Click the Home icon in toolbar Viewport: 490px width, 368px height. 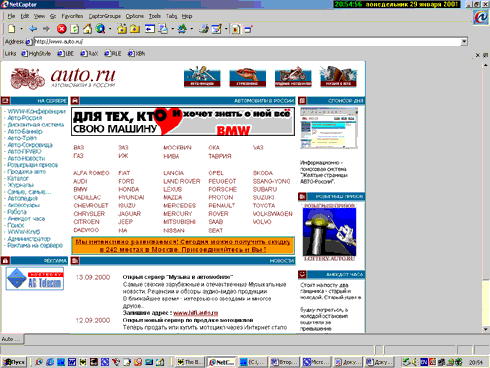pyautogui.click(x=87, y=29)
